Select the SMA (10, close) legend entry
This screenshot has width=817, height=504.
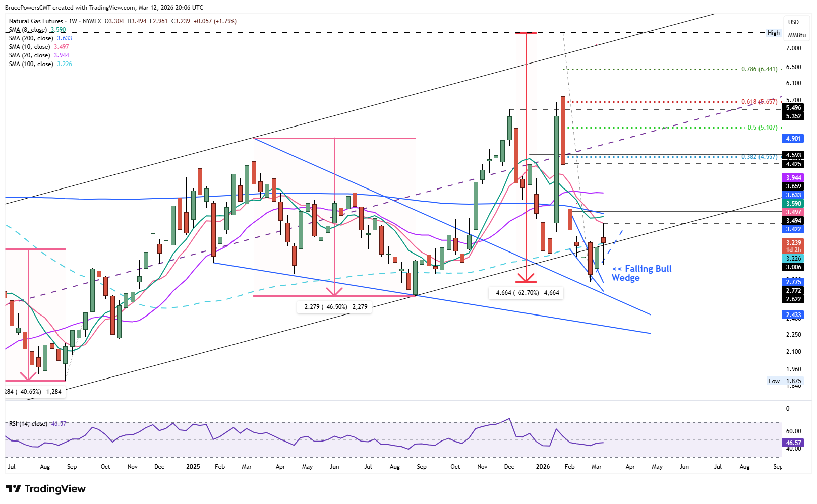(x=39, y=47)
